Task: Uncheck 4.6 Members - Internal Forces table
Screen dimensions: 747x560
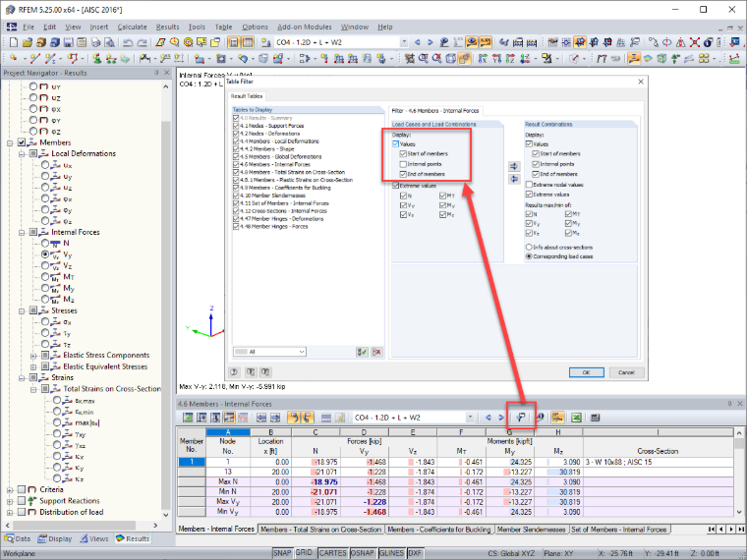Action: pos(236,164)
